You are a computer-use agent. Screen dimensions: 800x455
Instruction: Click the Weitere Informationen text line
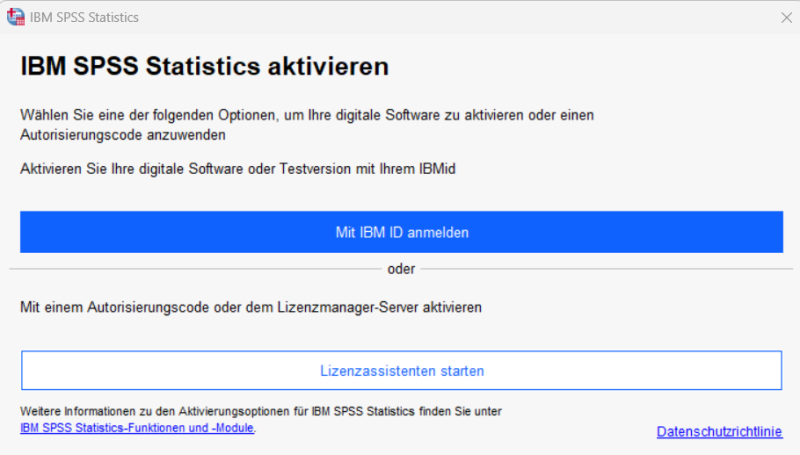(261, 411)
